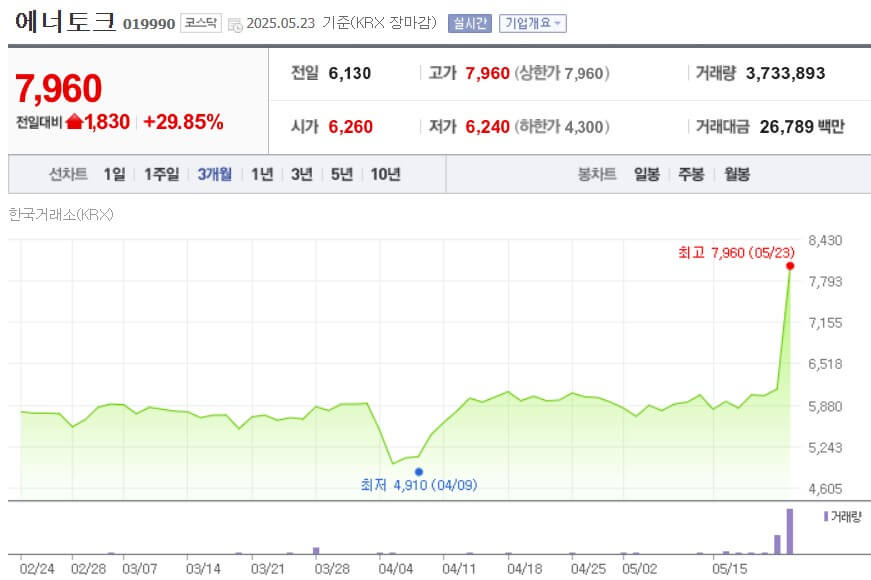
Task: Click the +29.85% change rate text
Action: (x=183, y=122)
